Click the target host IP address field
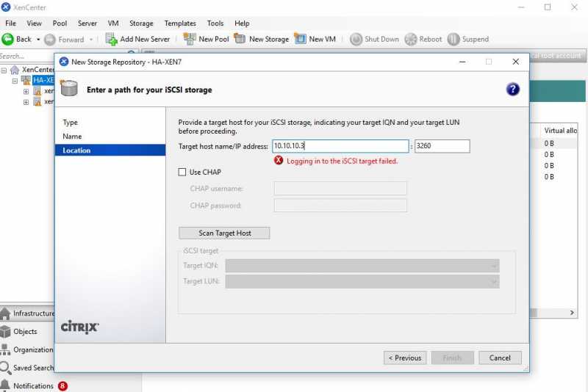588x392 pixels. (x=340, y=146)
